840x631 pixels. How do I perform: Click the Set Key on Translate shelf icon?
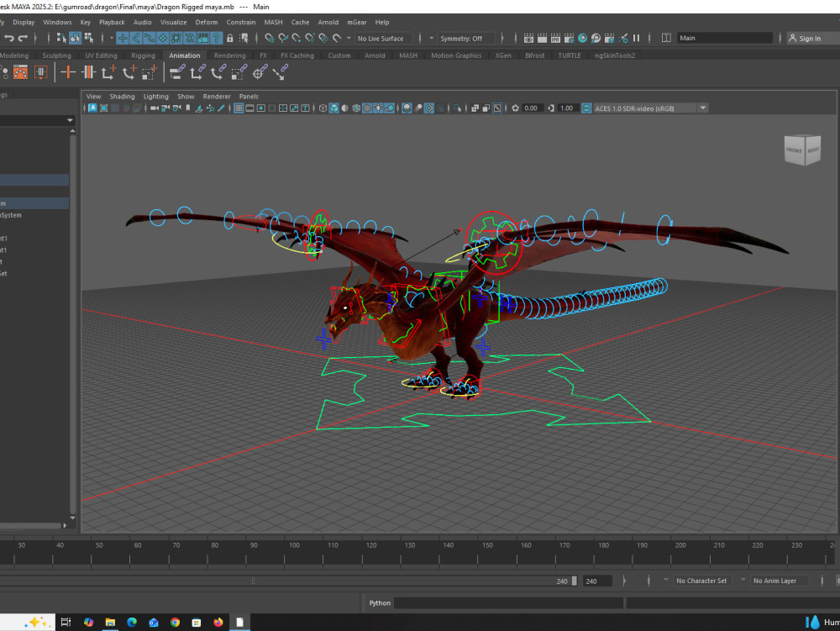pyautogui.click(x=108, y=71)
